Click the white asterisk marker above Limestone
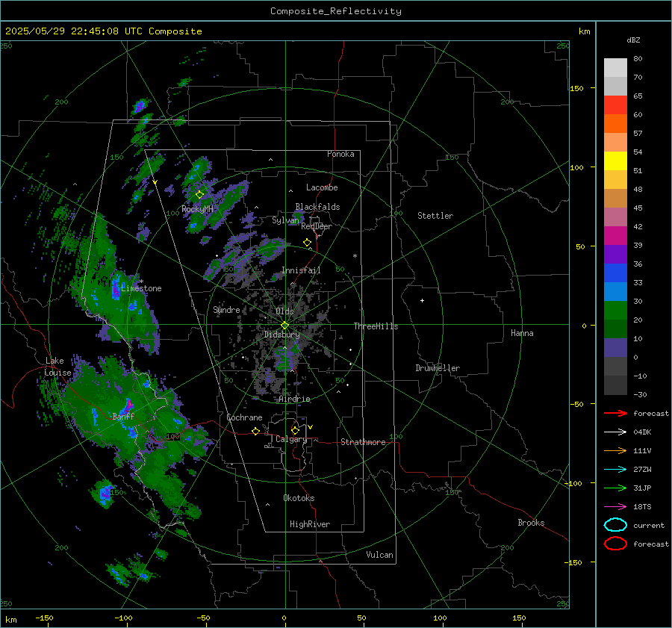672x628 pixels. pyautogui.click(x=141, y=282)
